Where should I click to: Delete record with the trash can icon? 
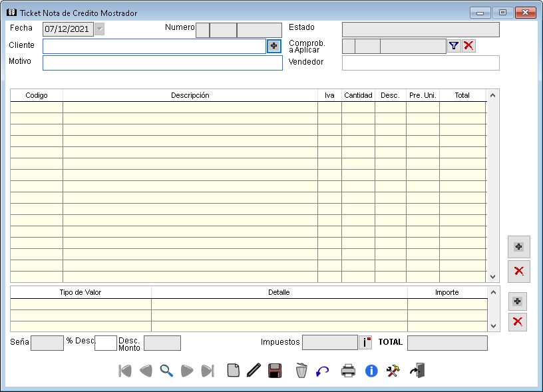301,371
